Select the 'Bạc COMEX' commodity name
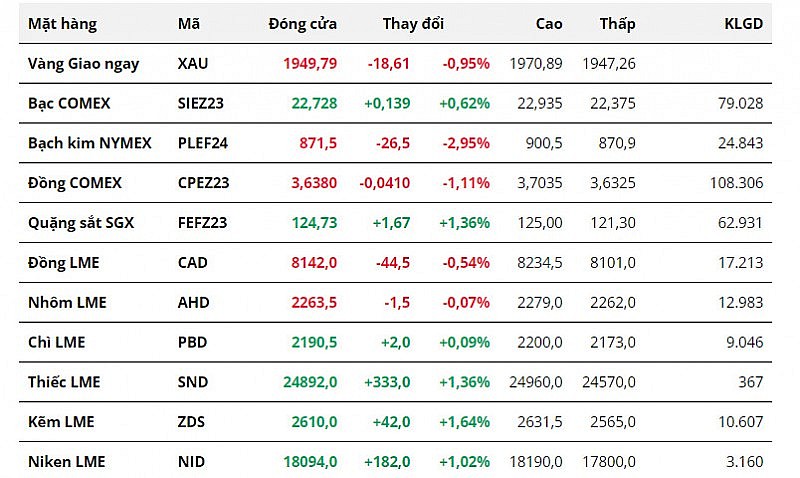The image size is (800, 478). click(x=69, y=103)
